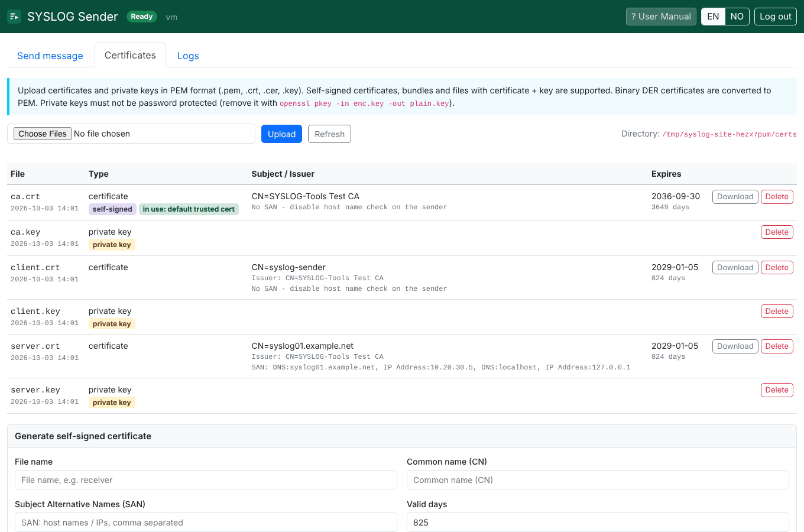The width and height of the screenshot is (804, 532).
Task: Click the 3649 days remaining text
Action: 670,207
